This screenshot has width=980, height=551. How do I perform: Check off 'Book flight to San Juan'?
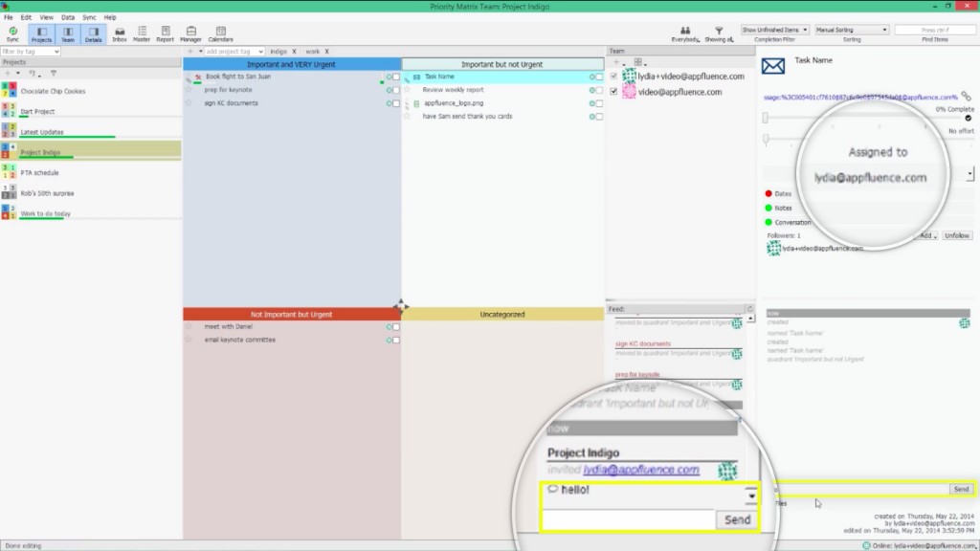[x=396, y=77]
